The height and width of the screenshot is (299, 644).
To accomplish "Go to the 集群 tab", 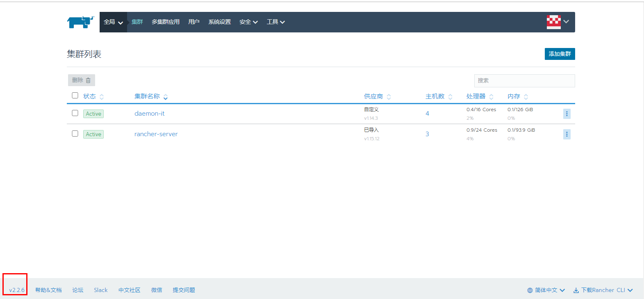I will click(137, 22).
